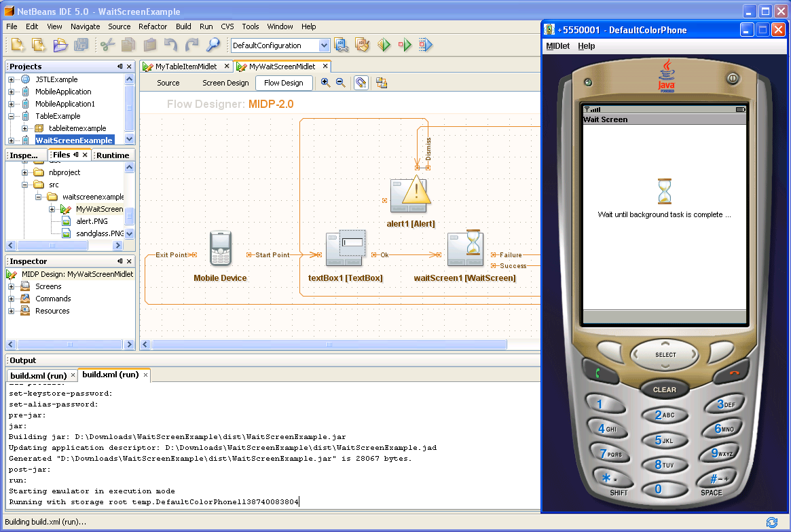Select the first build.xml (run) output tab
This screenshot has height=532, width=791.
click(38, 376)
